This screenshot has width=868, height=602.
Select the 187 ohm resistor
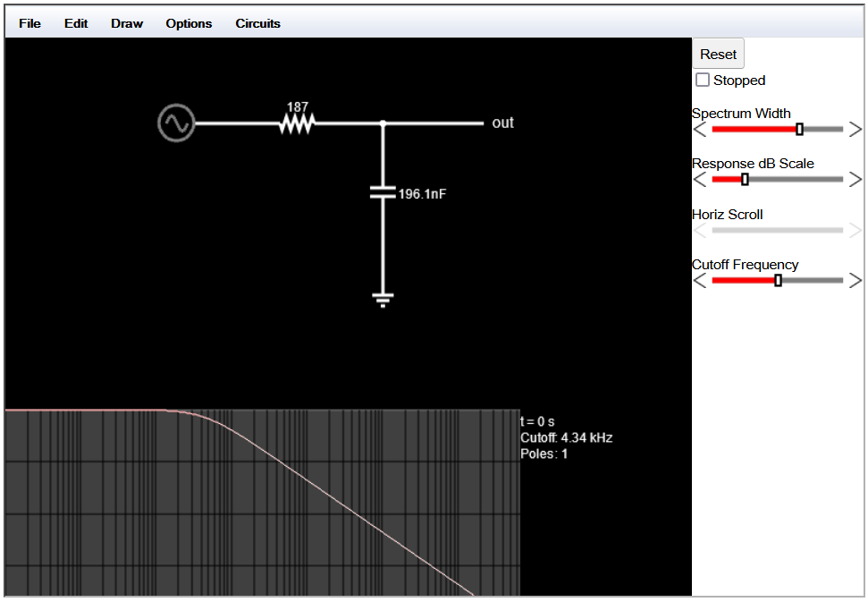coord(298,123)
